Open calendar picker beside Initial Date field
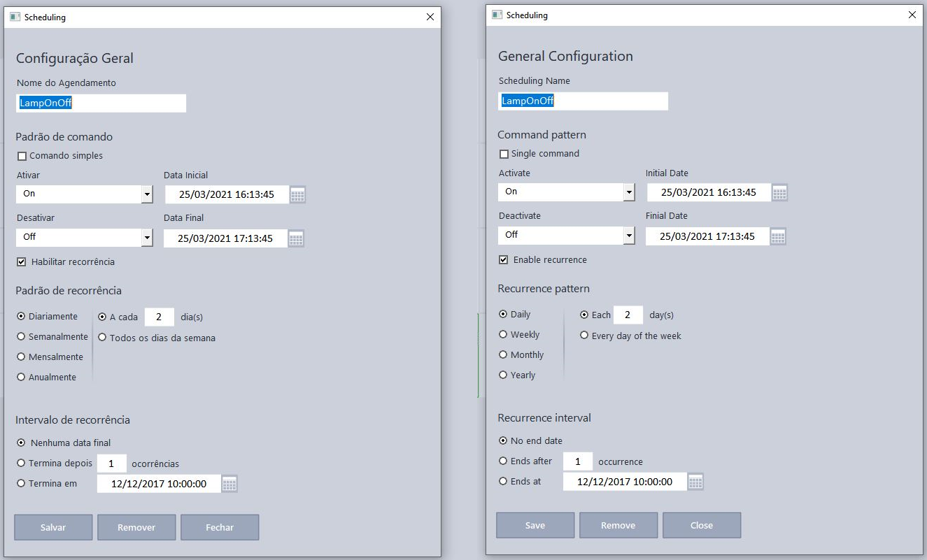The height and width of the screenshot is (560, 927). (x=779, y=193)
